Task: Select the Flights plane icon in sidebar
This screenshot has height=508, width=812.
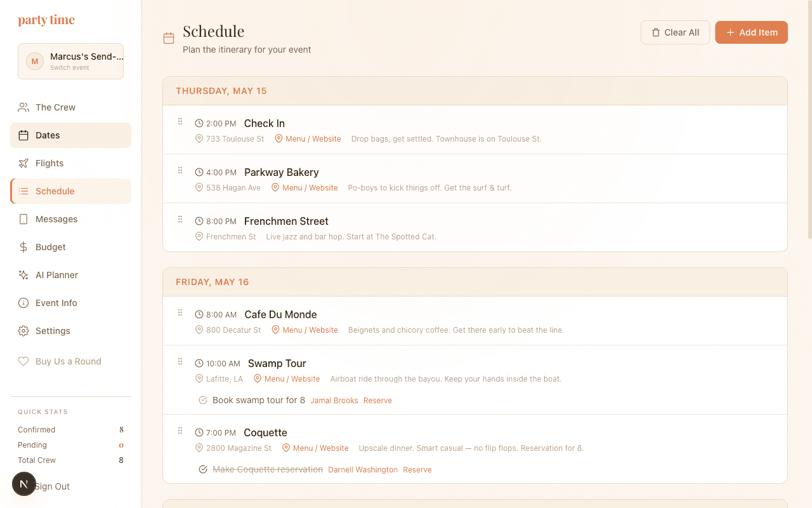Action: point(24,163)
